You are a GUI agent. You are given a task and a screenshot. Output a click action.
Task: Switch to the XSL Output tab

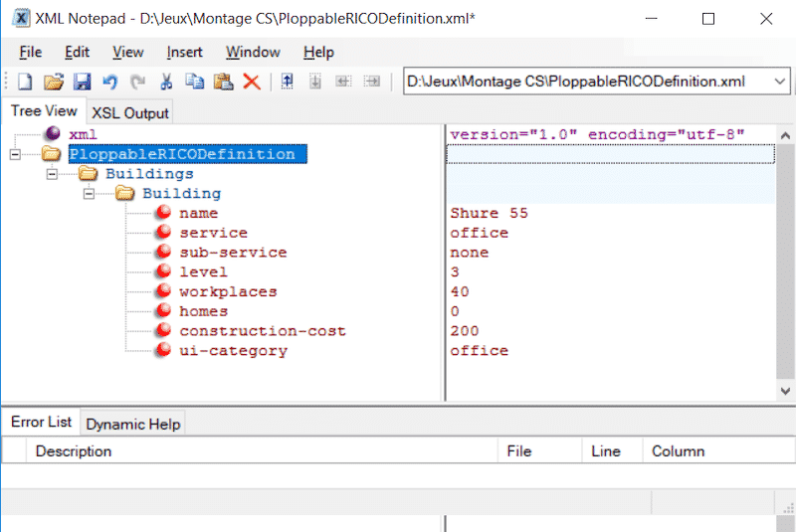pos(130,112)
